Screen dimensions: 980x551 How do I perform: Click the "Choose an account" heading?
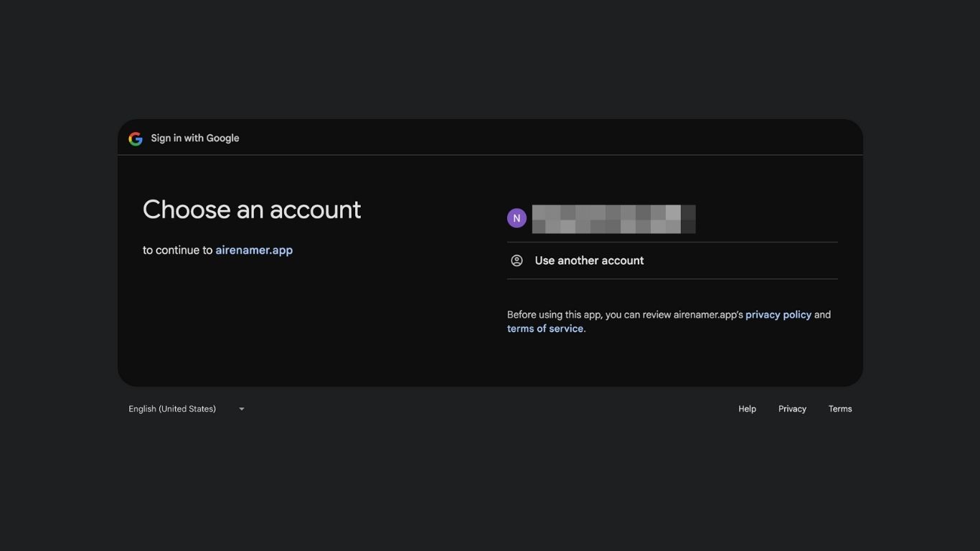(251, 209)
